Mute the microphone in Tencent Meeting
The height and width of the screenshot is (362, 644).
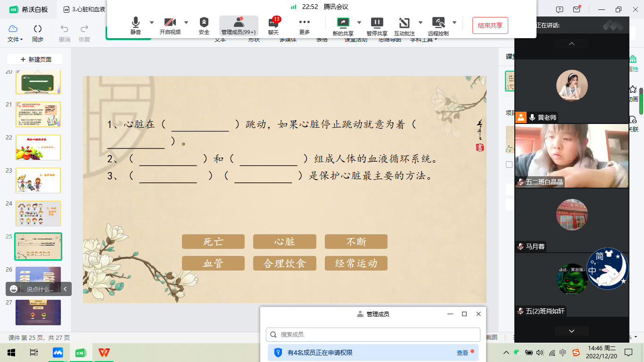(136, 26)
